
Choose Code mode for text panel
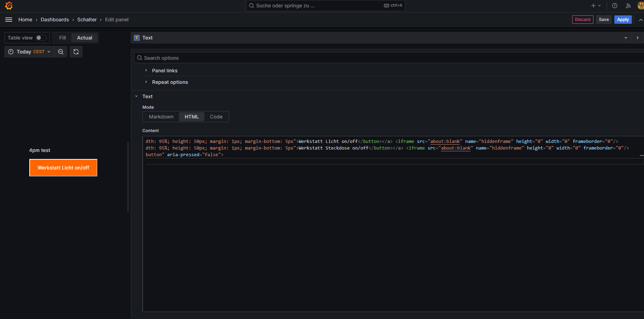[x=216, y=117]
